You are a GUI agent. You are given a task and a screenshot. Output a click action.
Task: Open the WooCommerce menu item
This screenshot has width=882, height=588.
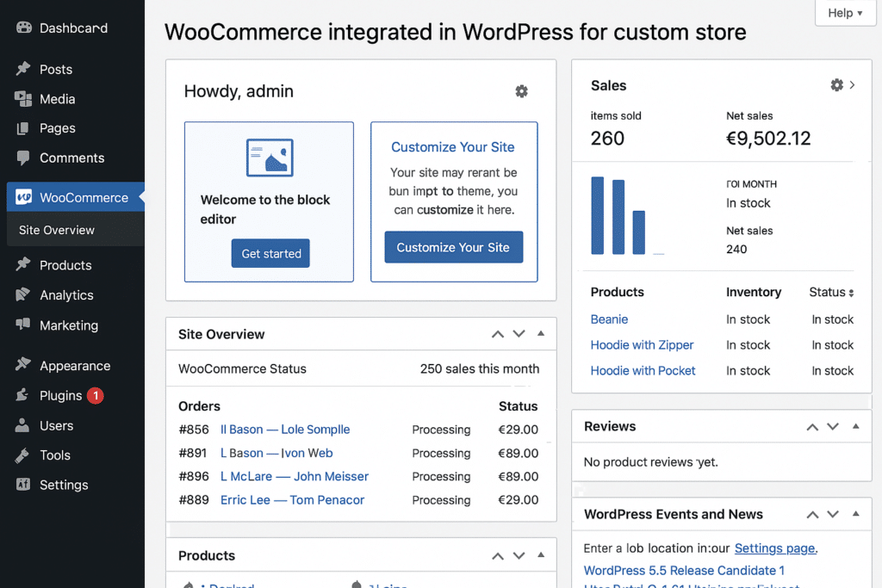coord(76,197)
